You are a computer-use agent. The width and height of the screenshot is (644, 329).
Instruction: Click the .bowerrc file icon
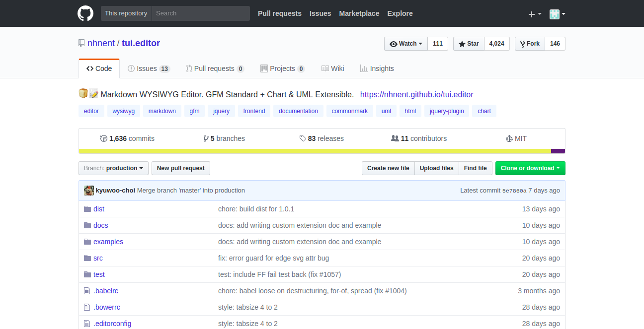point(87,307)
